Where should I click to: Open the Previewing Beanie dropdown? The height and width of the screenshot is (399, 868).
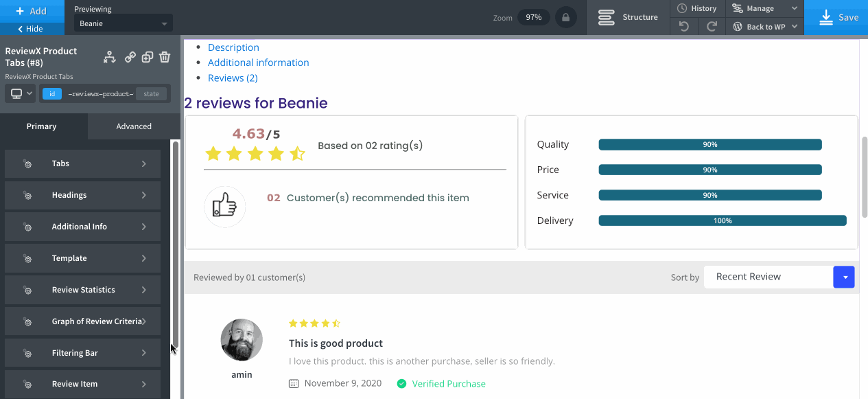click(x=123, y=24)
